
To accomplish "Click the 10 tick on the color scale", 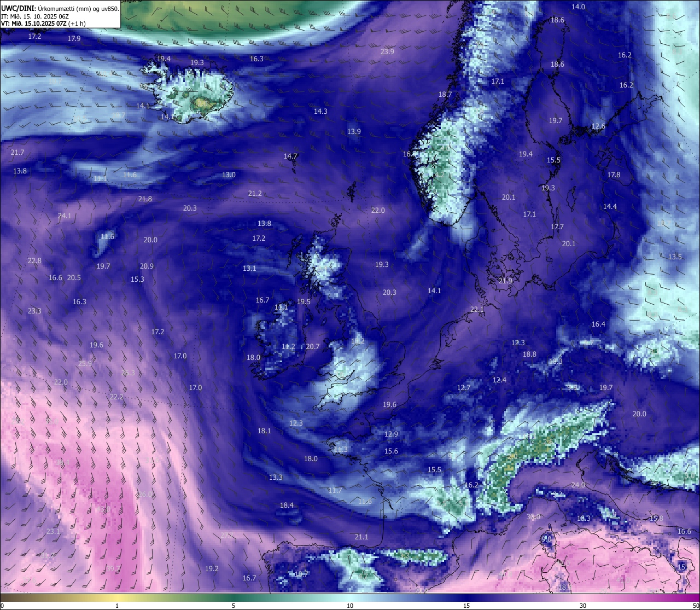I will click(350, 606).
